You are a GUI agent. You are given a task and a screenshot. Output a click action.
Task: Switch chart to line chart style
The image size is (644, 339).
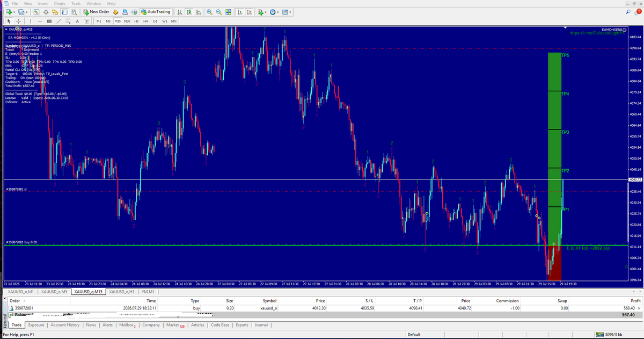199,12
